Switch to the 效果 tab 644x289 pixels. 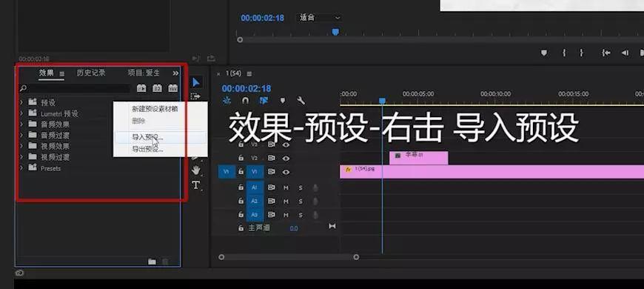click(47, 73)
